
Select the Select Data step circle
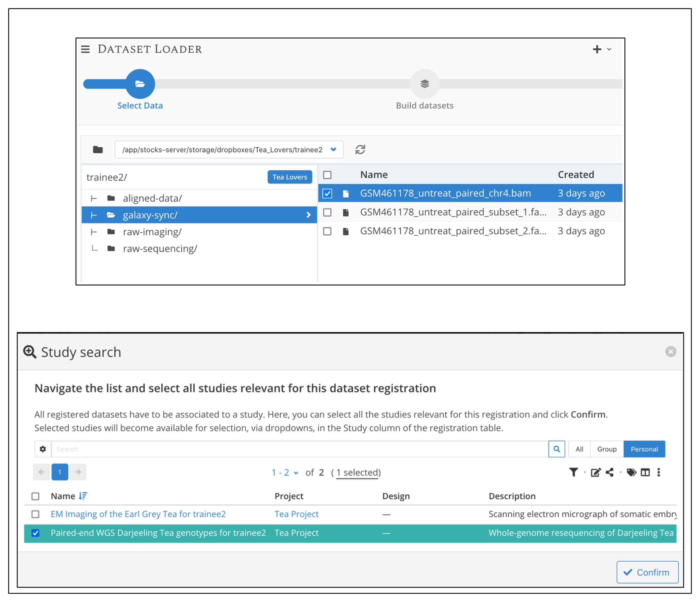[x=140, y=84]
